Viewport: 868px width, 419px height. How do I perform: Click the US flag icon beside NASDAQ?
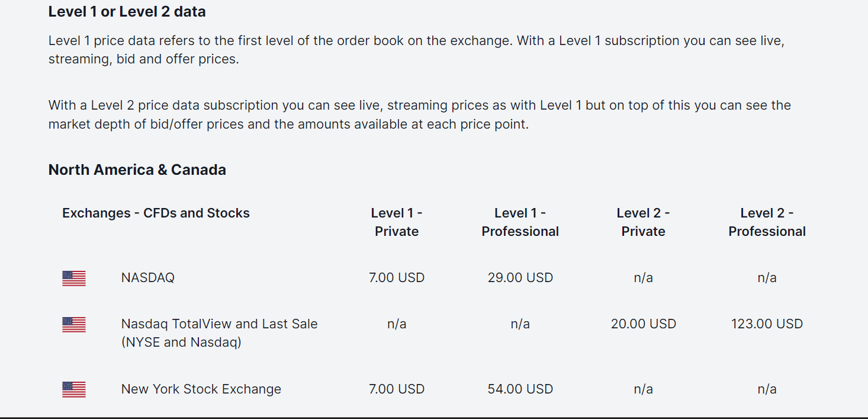click(x=74, y=278)
